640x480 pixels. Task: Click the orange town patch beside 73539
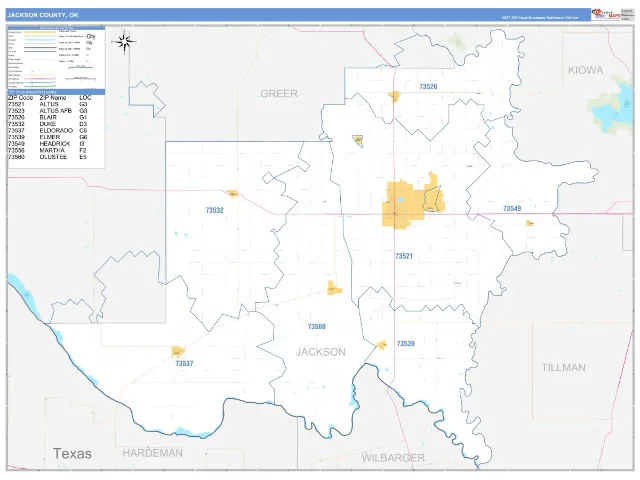[x=382, y=345]
